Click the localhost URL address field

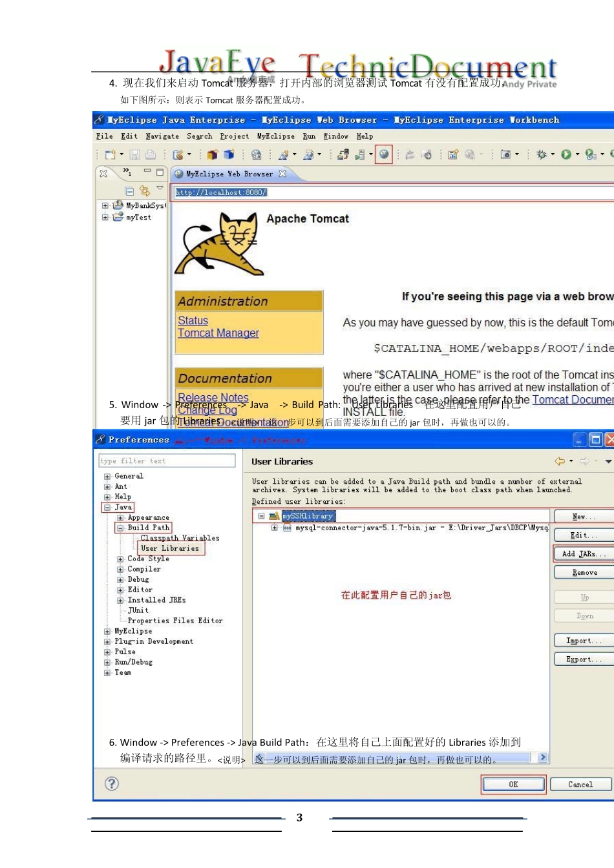tap(388, 192)
